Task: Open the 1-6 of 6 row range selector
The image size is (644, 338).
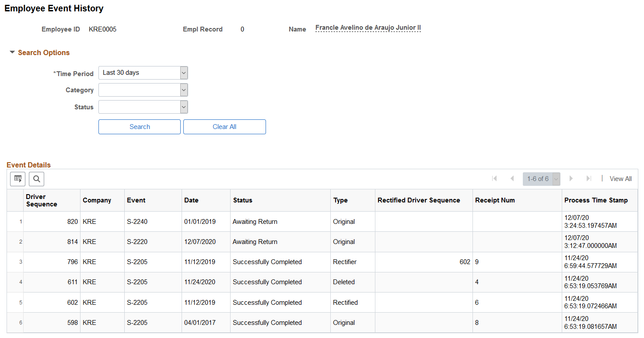Action: point(542,179)
